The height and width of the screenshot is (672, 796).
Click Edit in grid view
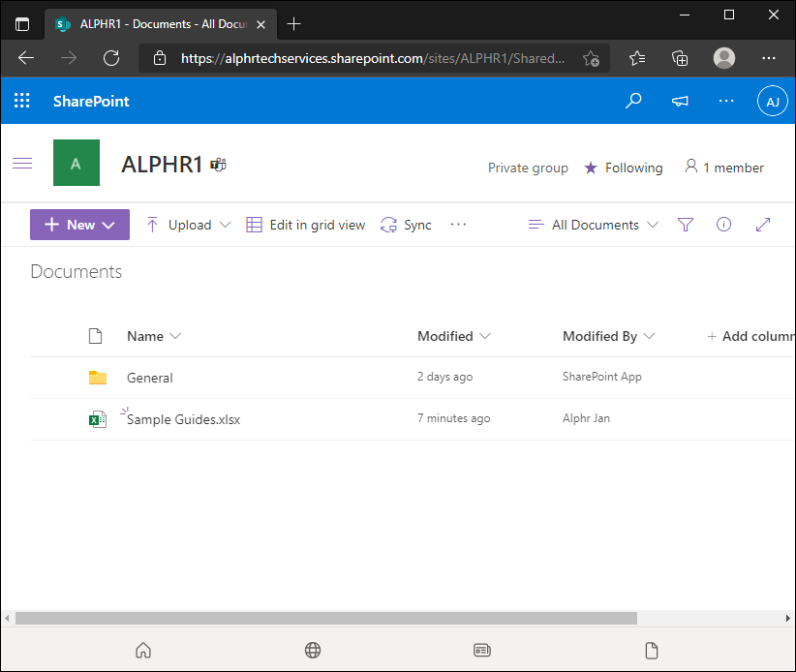point(306,225)
